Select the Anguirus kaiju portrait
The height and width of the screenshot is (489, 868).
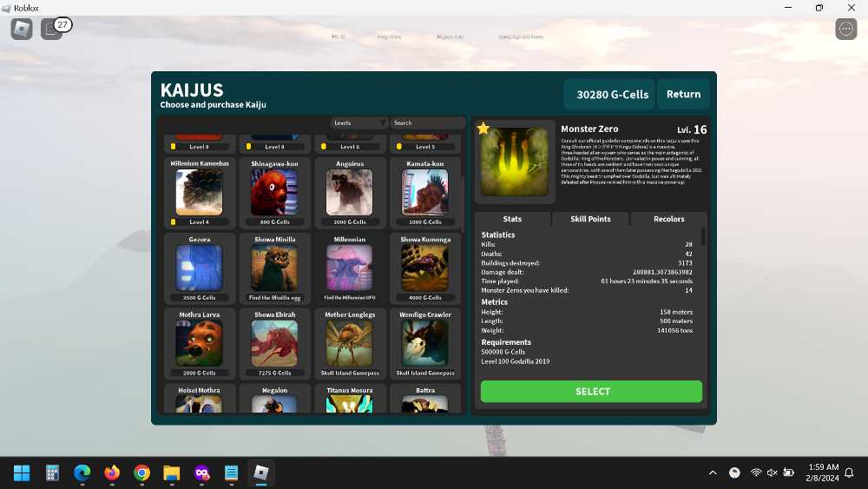(x=349, y=192)
